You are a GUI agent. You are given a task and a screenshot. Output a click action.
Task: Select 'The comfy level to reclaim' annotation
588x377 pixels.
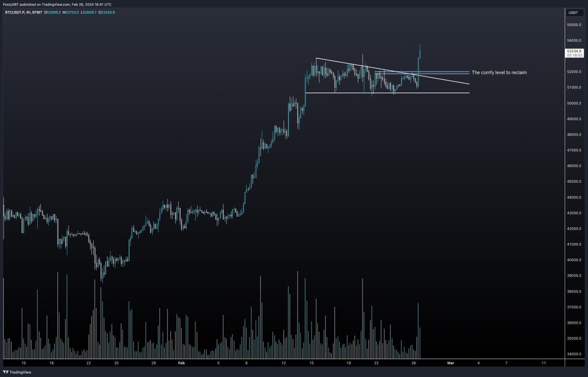(499, 72)
